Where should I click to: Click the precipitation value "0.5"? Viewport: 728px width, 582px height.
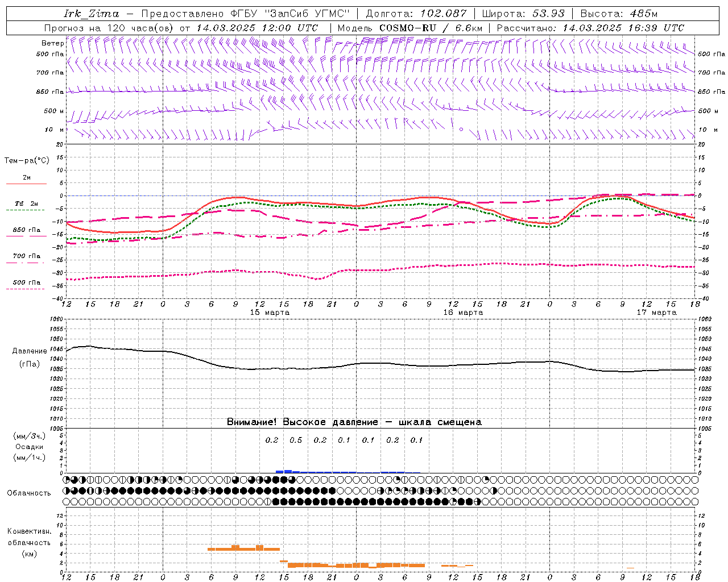tap(296, 440)
